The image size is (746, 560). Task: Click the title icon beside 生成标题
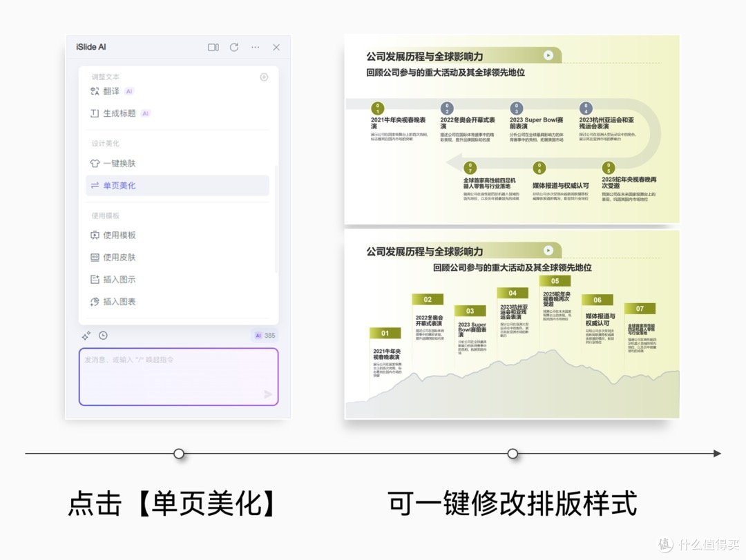pos(95,113)
